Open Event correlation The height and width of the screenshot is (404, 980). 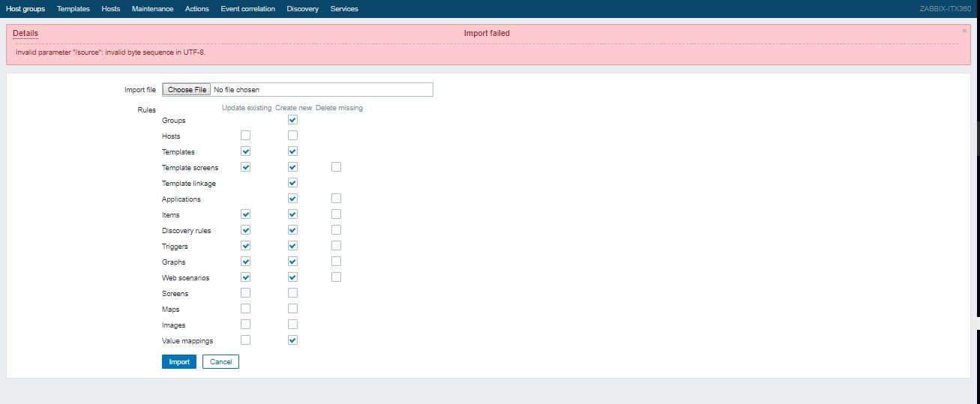click(247, 9)
